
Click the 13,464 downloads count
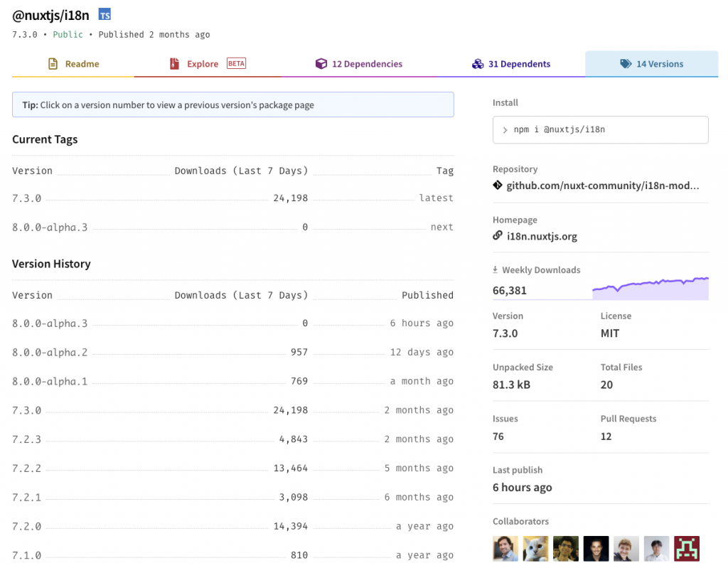(291, 468)
